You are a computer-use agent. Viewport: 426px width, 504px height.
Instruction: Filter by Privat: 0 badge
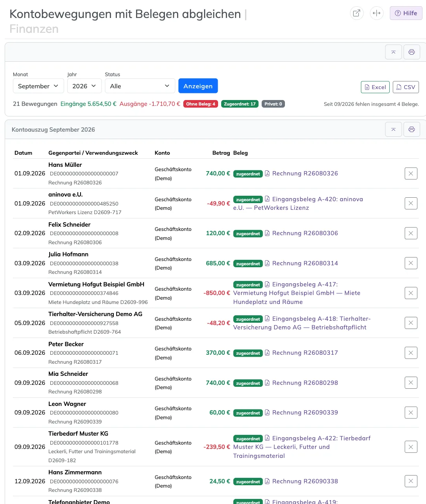pyautogui.click(x=273, y=104)
